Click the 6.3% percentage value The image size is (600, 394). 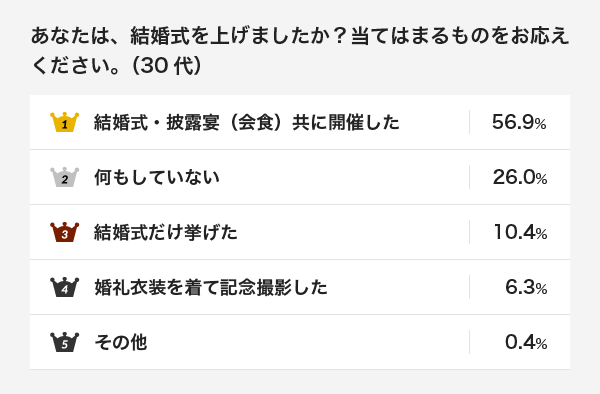(526, 287)
